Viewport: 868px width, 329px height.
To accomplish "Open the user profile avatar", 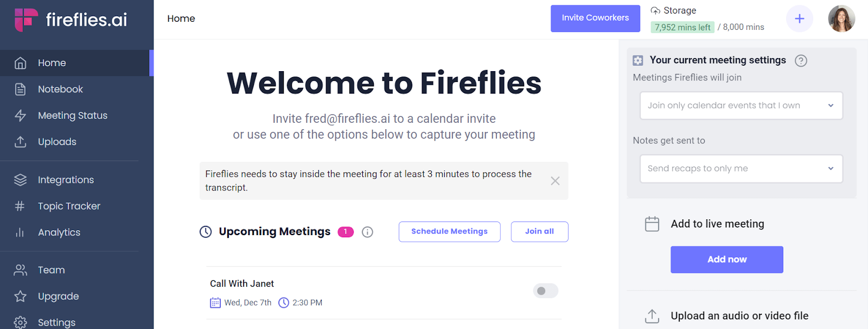I will point(841,19).
